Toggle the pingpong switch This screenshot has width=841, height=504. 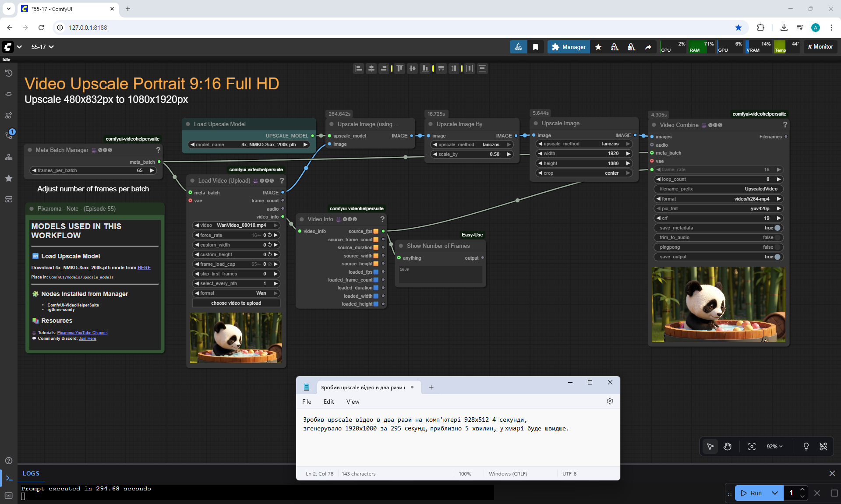777,247
